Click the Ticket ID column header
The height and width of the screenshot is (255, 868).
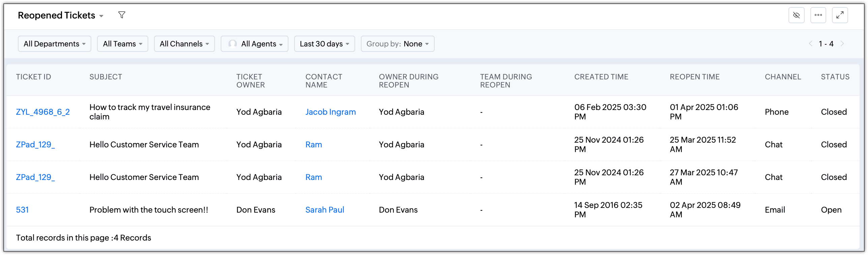pyautogui.click(x=33, y=77)
